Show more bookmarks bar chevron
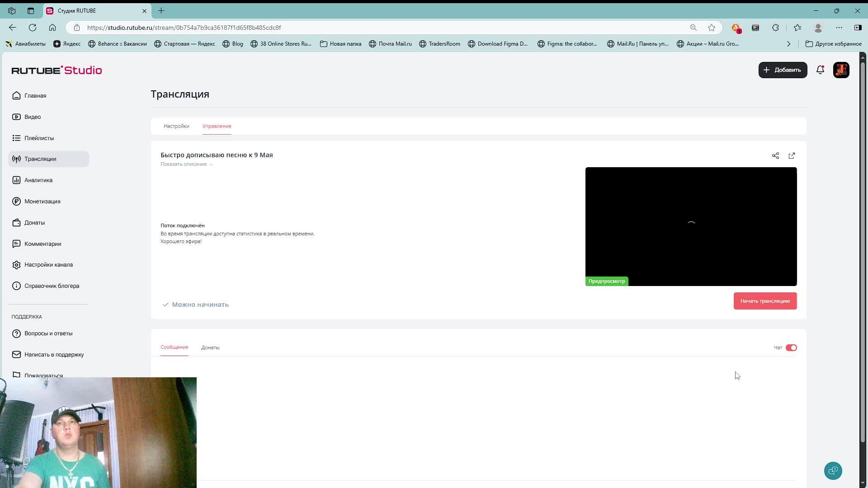Screen dimensions: 868x488 [788, 44]
